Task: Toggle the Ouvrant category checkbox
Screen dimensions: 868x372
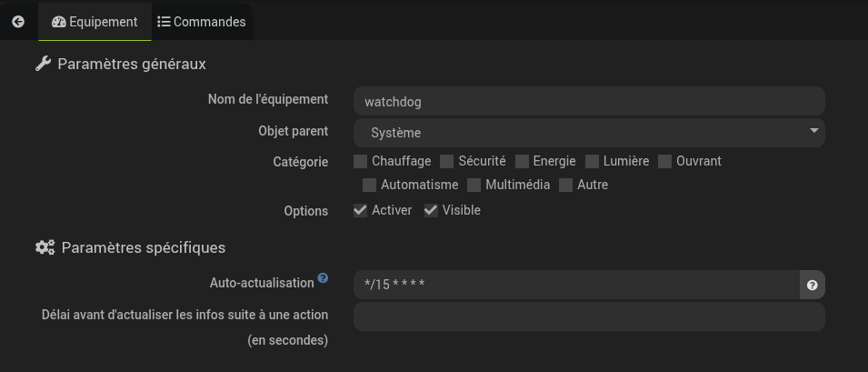Action: coord(665,162)
